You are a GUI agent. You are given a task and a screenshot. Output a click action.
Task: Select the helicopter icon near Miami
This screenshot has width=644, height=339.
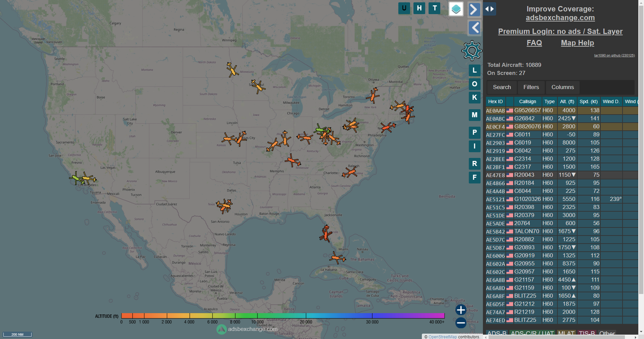(x=337, y=258)
